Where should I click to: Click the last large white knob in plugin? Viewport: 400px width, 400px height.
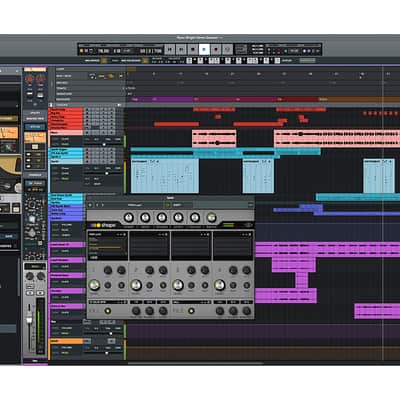[x=220, y=285]
